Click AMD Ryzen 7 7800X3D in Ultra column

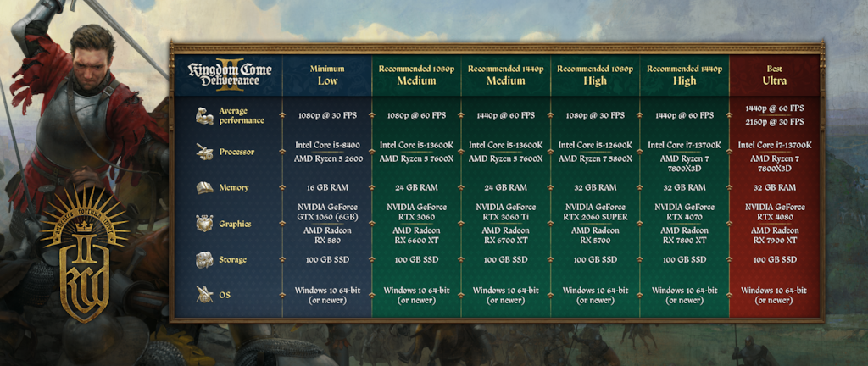click(x=774, y=164)
